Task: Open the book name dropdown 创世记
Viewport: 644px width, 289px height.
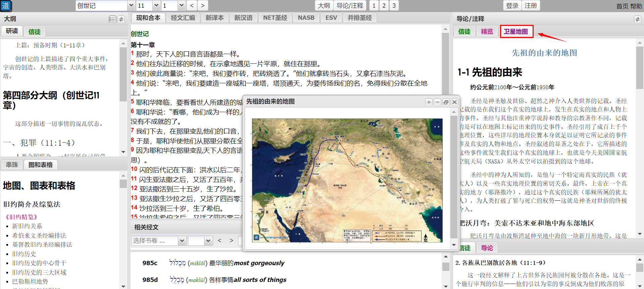Action: coord(131,5)
